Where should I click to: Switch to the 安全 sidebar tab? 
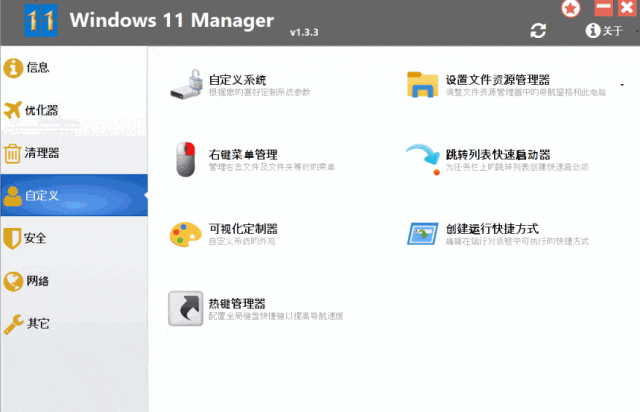click(x=74, y=238)
